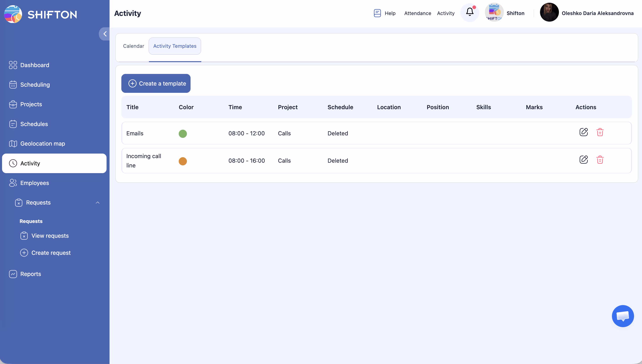
Task: Click the green color dot for Emails
Action: (x=183, y=134)
